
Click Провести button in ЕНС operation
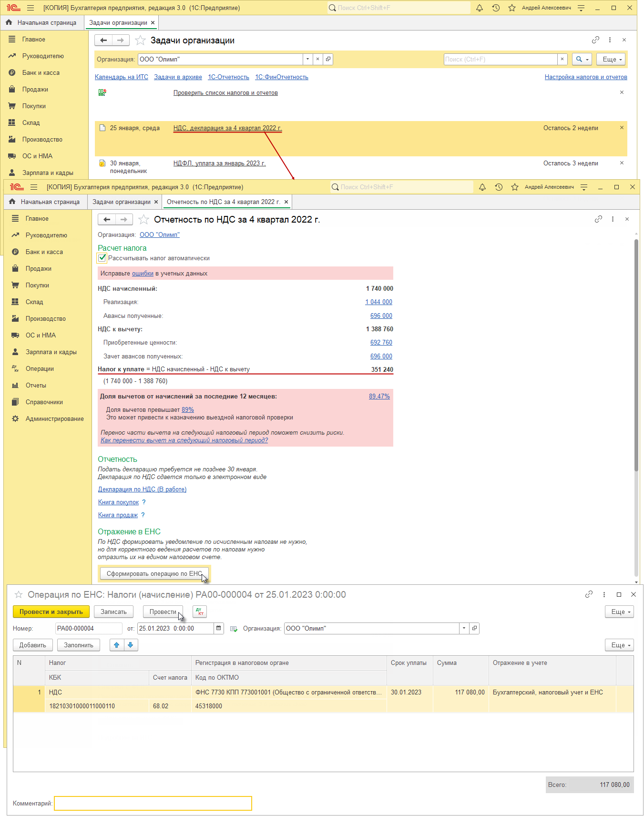pos(163,612)
